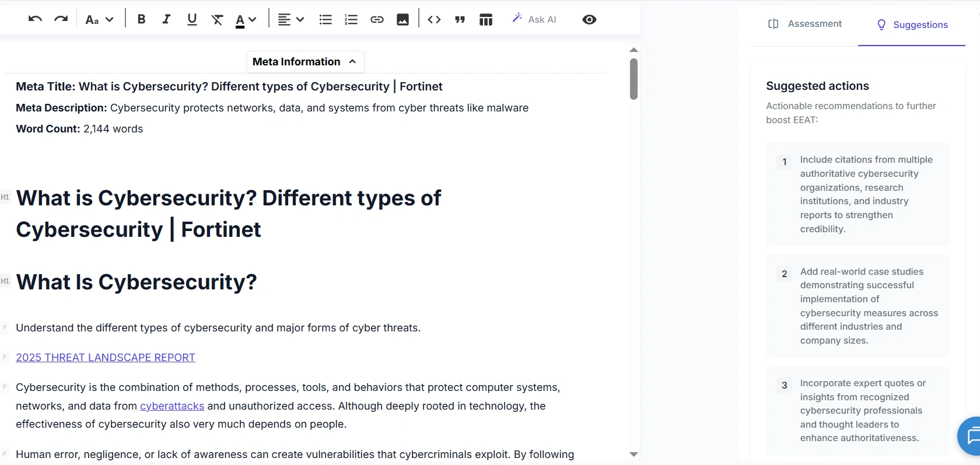Redo the last action
This screenshot has width=980, height=465.
61,19
